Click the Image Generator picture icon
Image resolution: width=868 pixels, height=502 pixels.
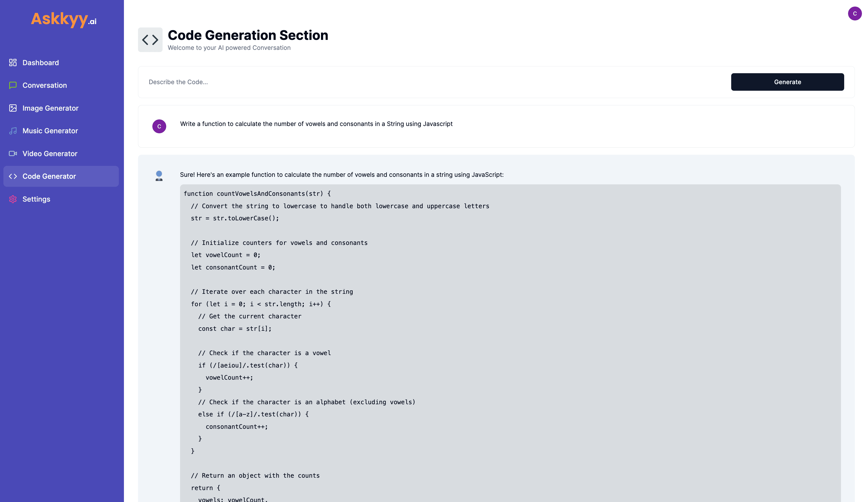13,108
